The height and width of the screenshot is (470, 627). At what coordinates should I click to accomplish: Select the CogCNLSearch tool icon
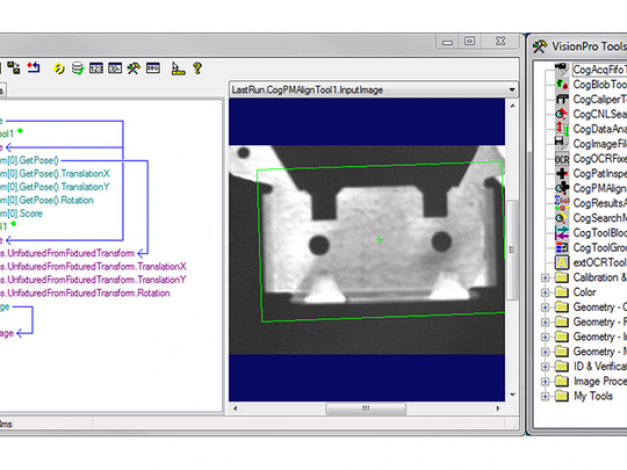tap(562, 114)
